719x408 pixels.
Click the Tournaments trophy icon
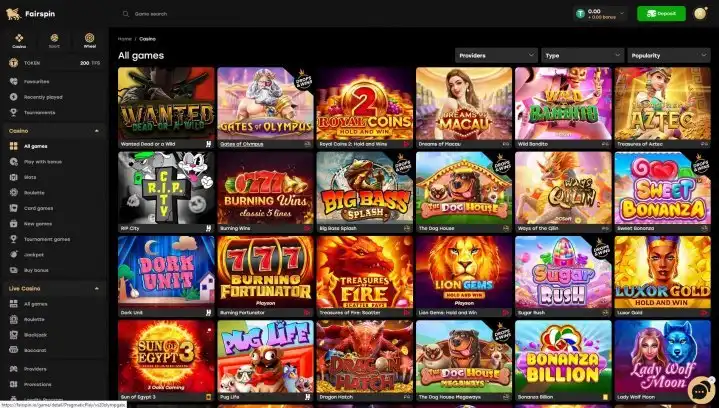13,112
